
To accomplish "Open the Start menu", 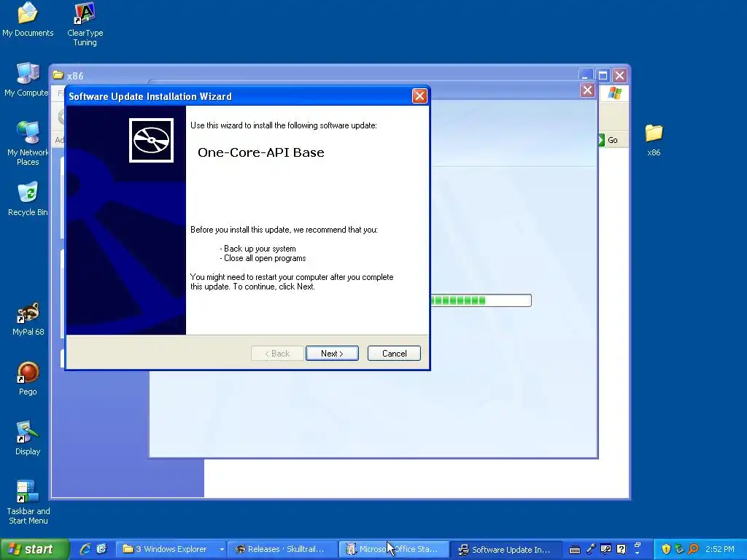I will coord(34,549).
